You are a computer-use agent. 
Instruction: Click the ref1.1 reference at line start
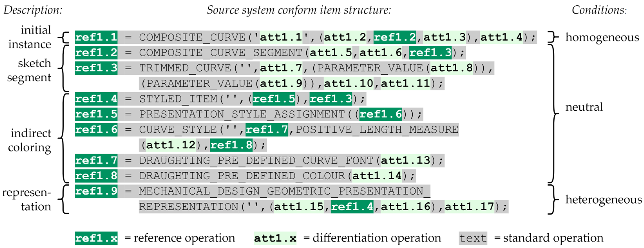[x=96, y=37]
